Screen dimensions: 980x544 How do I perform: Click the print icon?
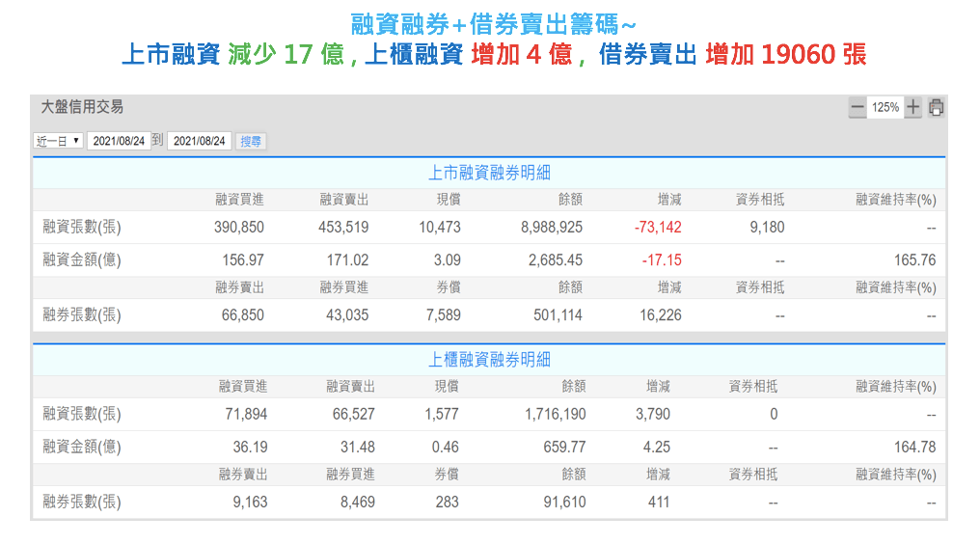[936, 108]
